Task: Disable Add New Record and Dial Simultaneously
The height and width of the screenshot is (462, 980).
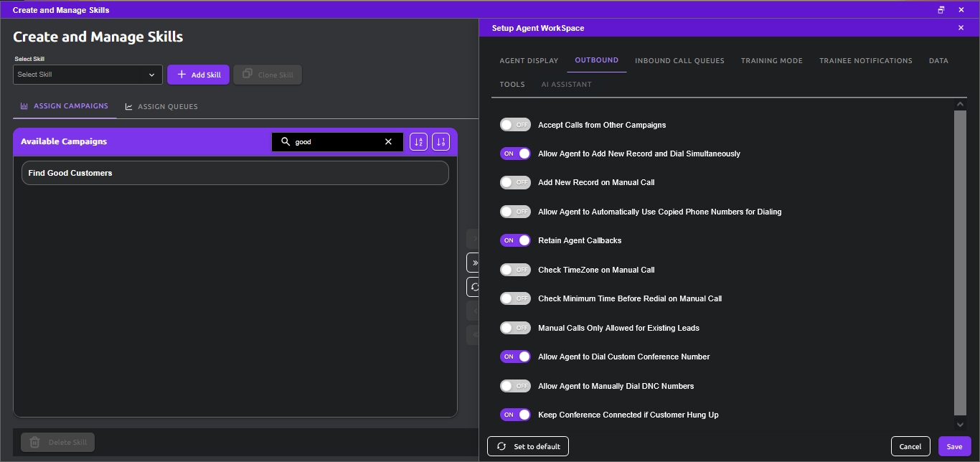Action: (x=515, y=154)
